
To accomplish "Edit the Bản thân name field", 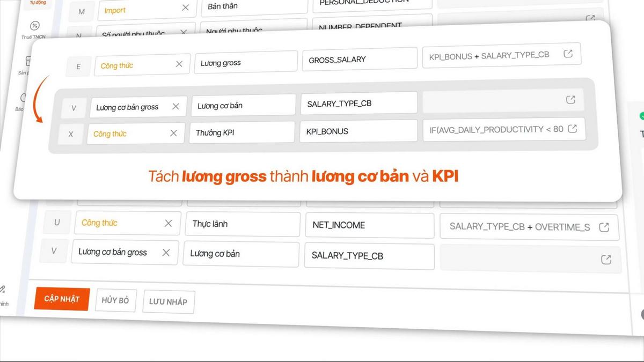I will point(254,7).
